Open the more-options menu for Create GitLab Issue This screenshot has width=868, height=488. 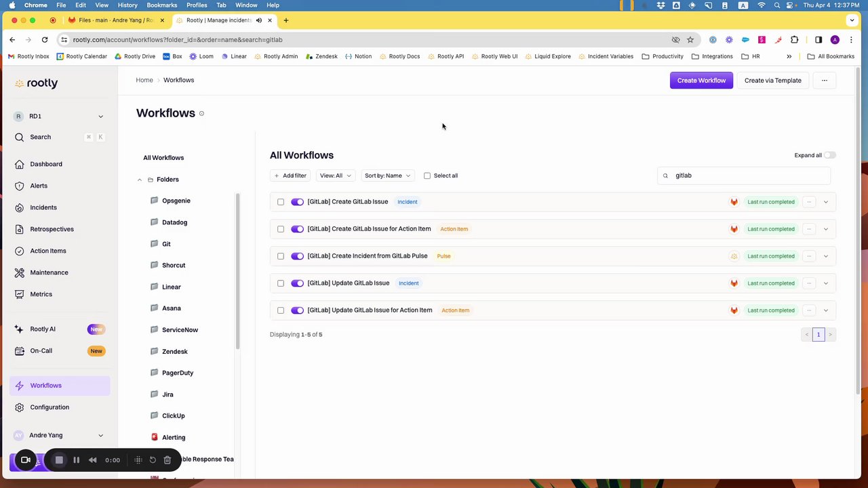click(x=809, y=202)
